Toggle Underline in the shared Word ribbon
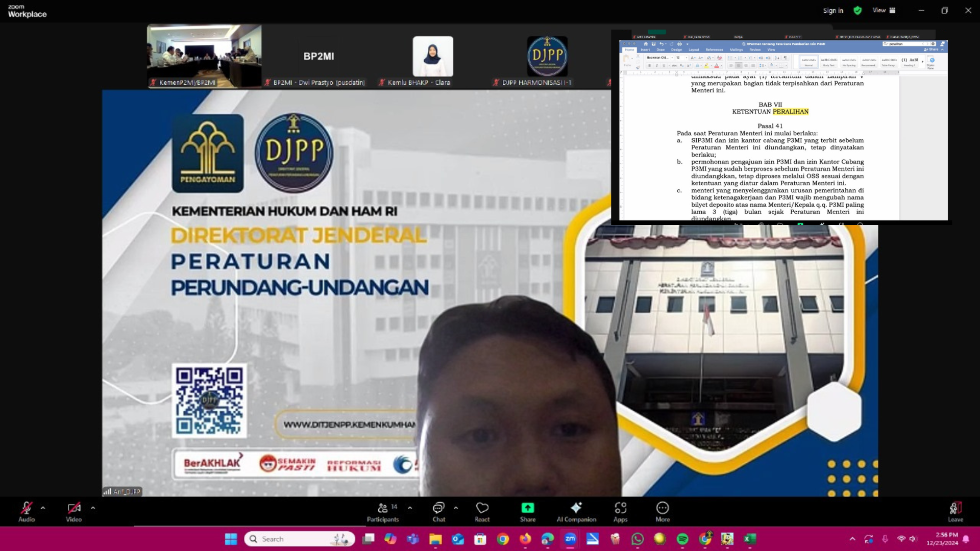Image resolution: width=980 pixels, height=551 pixels. tap(664, 65)
